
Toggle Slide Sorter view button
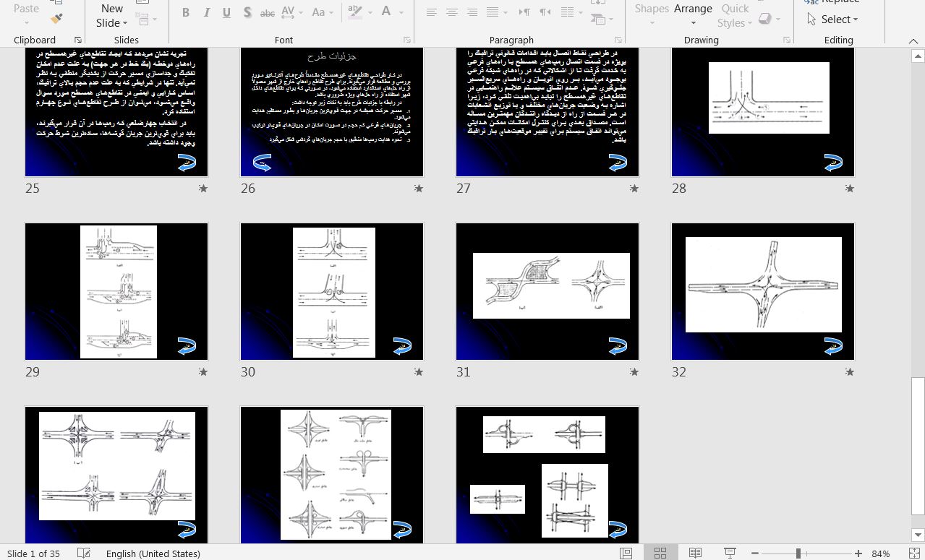[660, 553]
